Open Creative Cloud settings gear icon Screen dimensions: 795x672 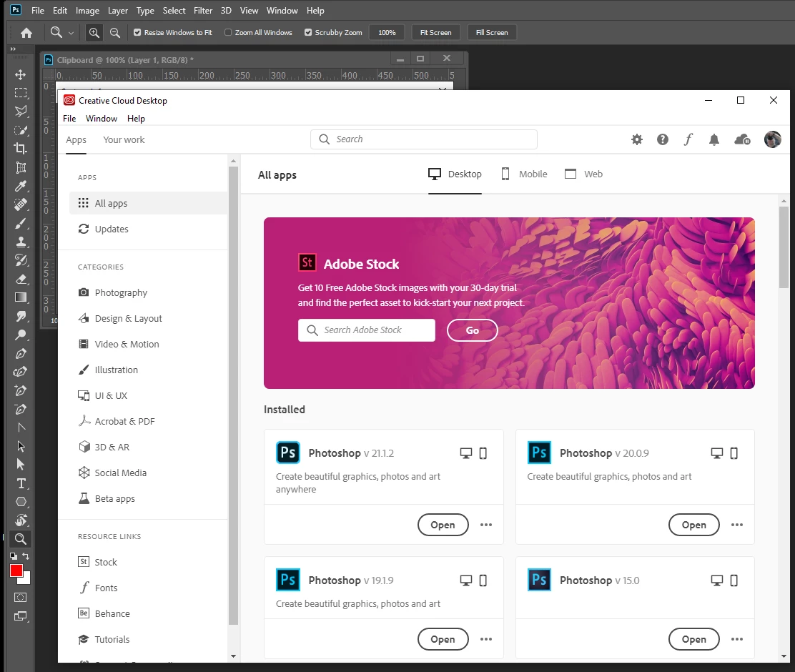[637, 139]
